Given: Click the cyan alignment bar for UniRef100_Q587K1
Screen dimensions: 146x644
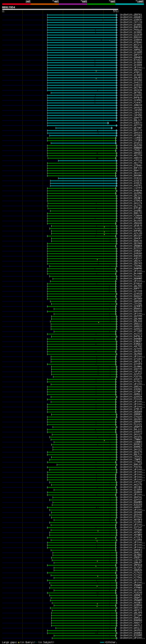Looking at the screenshot, I should [x=82, y=15].
